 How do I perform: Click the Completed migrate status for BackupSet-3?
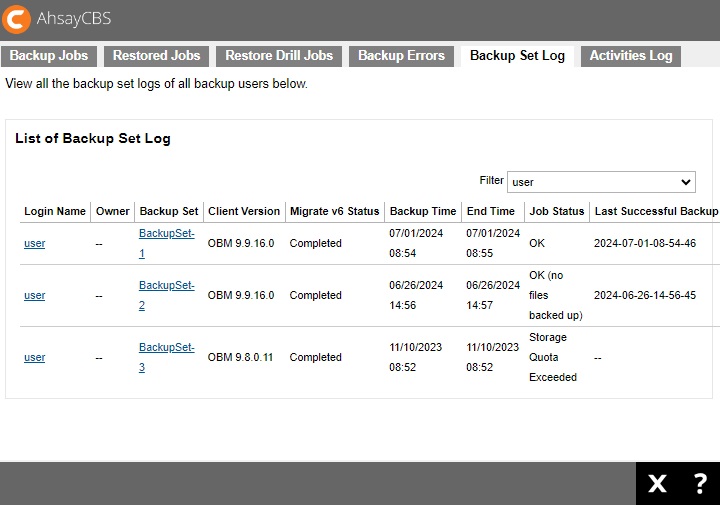pos(315,357)
